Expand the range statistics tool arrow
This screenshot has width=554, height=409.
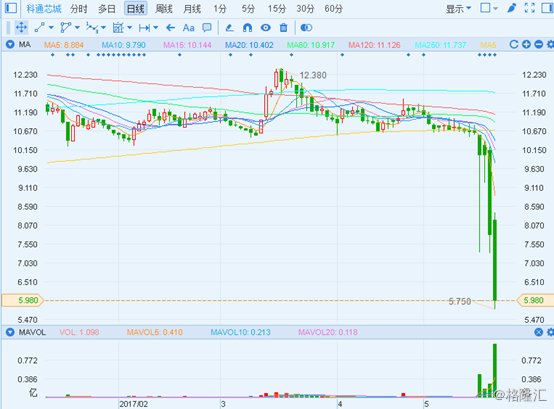[x=130, y=28]
